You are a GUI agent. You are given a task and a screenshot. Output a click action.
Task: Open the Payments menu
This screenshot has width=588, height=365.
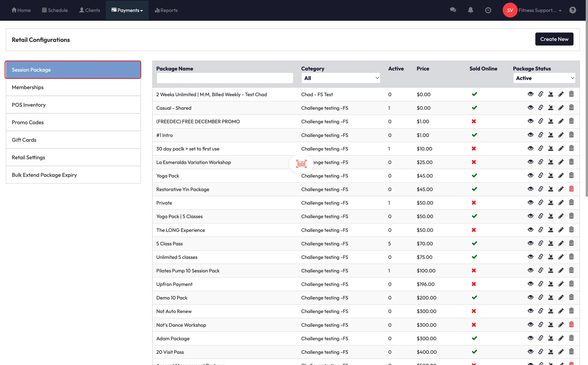[x=127, y=10]
